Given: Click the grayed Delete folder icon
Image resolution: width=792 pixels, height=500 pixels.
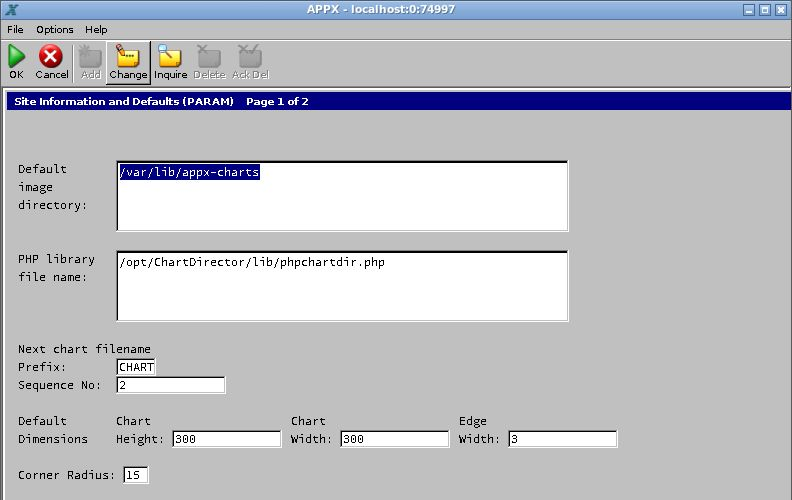Looking at the screenshot, I should pos(209,56).
